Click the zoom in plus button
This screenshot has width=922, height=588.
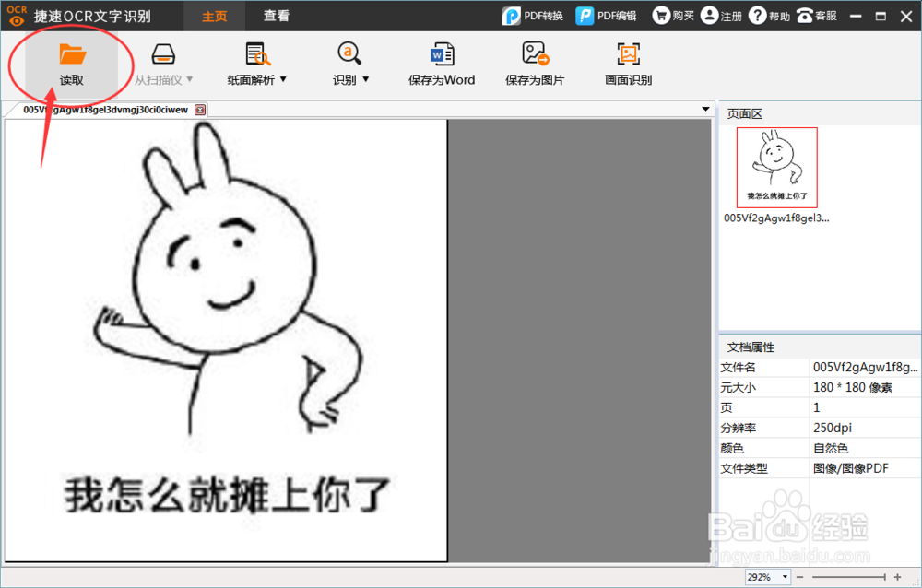(x=897, y=578)
